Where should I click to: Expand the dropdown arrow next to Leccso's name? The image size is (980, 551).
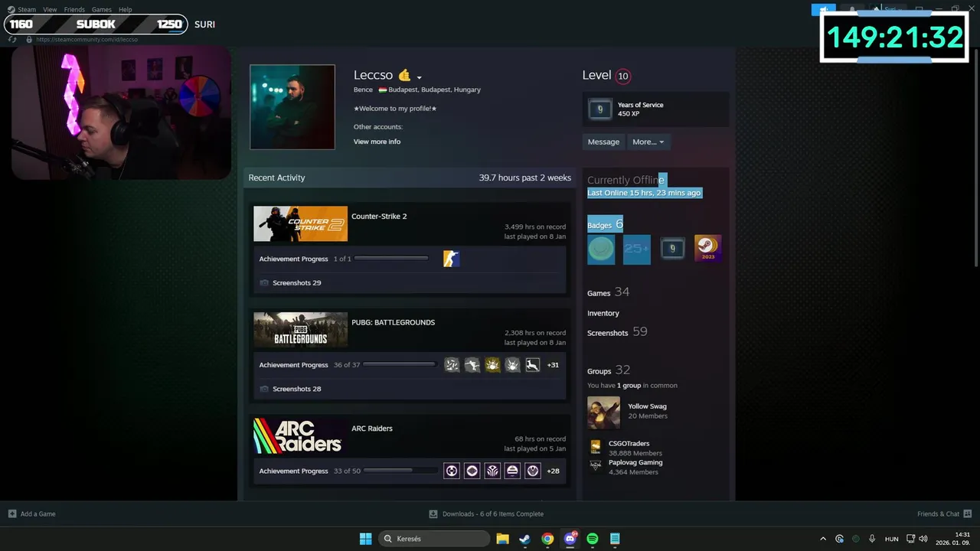[x=419, y=77]
